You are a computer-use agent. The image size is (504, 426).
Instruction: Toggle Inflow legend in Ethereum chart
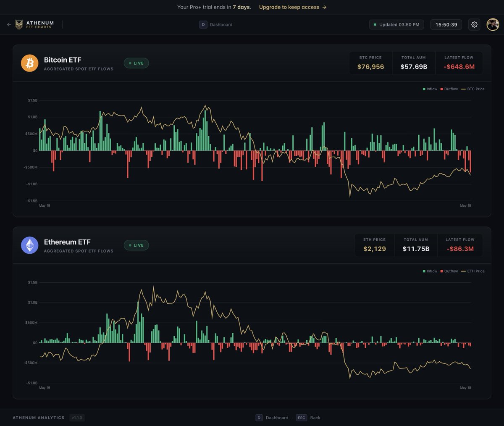pyautogui.click(x=430, y=271)
